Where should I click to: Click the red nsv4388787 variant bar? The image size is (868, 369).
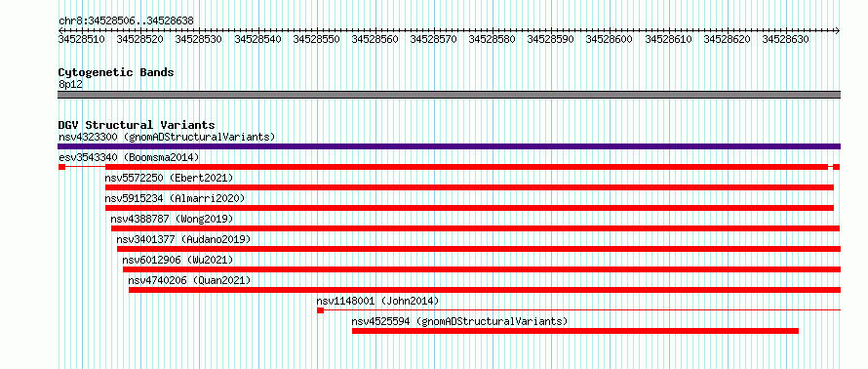(476, 228)
